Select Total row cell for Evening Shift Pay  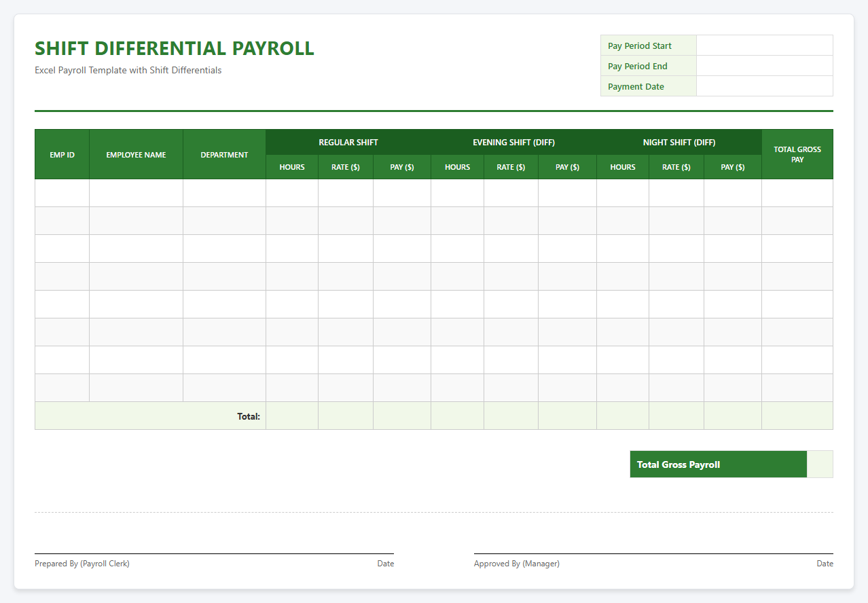click(567, 416)
